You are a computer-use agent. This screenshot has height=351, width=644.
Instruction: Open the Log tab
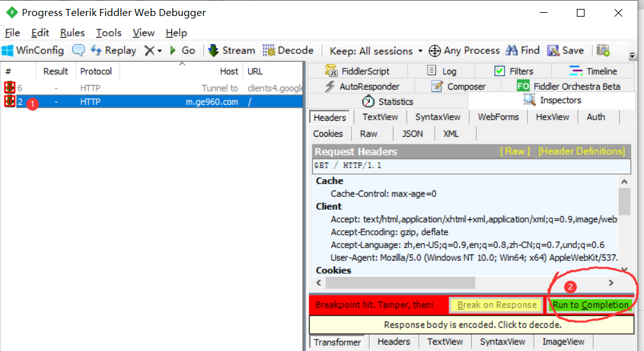coord(442,71)
